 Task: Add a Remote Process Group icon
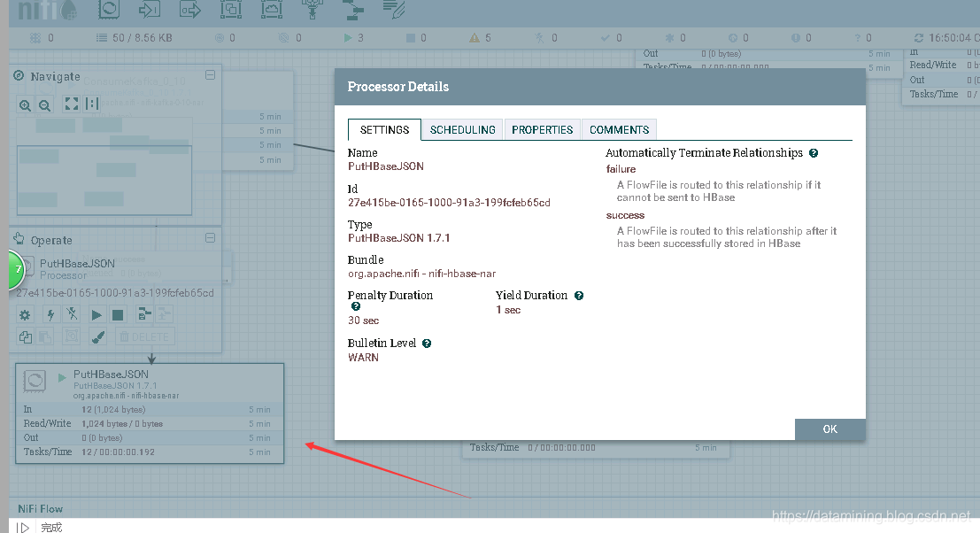pos(271,10)
